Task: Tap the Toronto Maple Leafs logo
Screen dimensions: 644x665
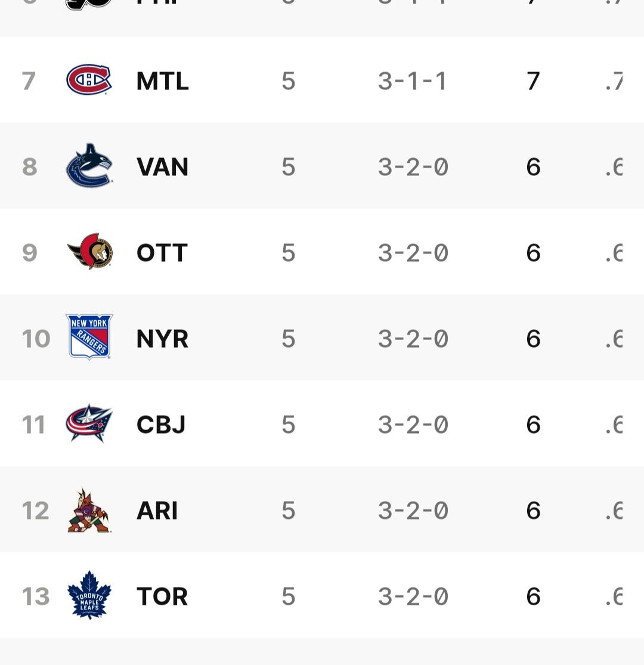Action: (89, 595)
